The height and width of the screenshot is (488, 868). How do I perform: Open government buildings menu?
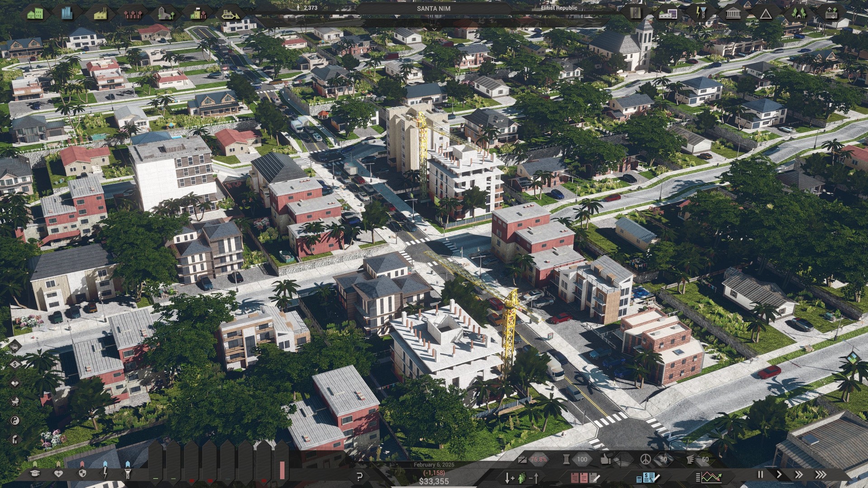coord(733,14)
